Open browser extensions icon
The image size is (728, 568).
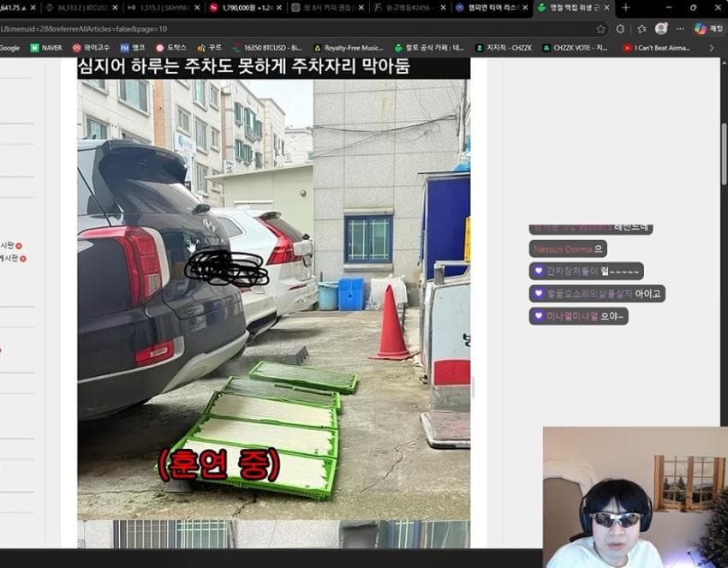click(620, 29)
